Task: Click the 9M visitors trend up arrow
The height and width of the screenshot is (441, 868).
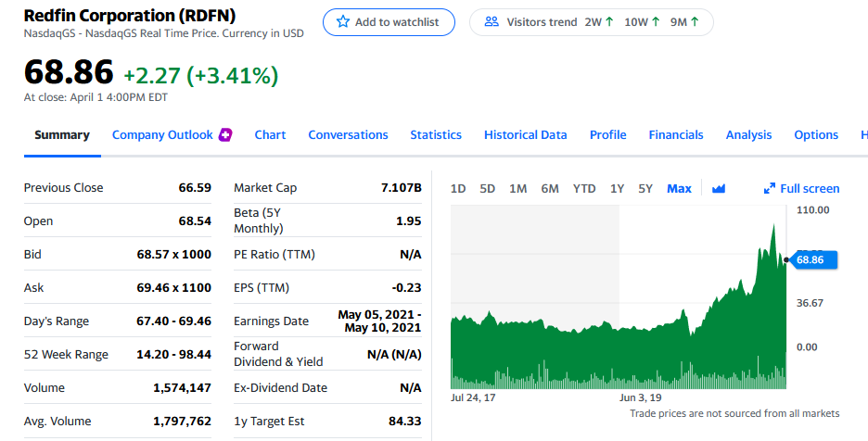Action: pos(695,22)
